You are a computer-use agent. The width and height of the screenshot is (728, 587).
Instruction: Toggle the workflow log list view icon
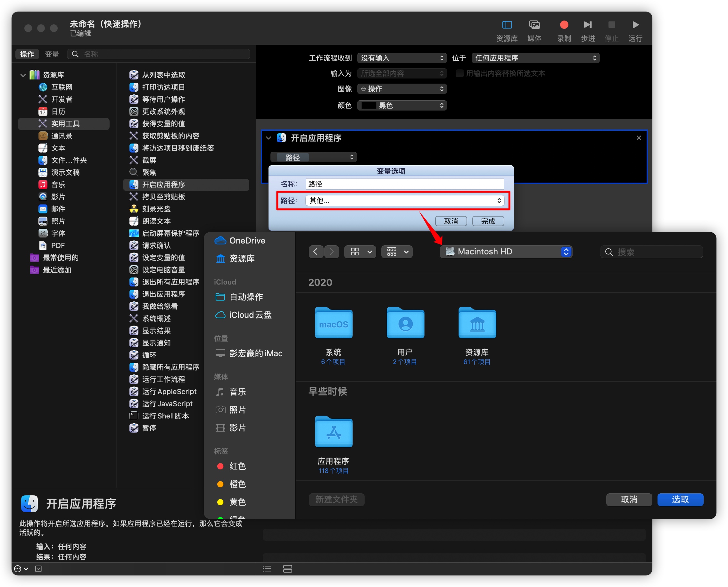[267, 568]
